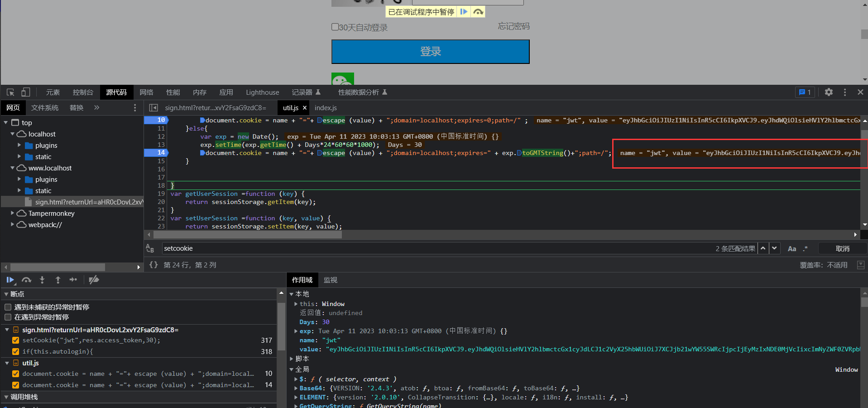
Task: Deactivate all breakpoints icon
Action: (94, 280)
